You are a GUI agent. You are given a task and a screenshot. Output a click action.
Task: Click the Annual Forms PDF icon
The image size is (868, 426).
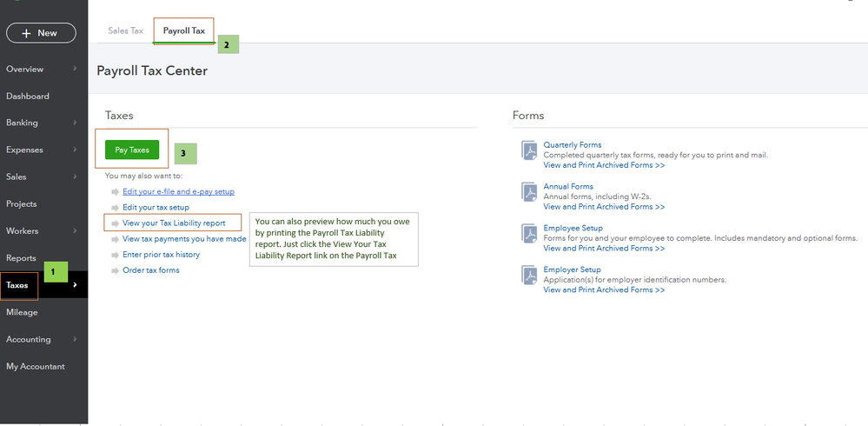click(527, 191)
